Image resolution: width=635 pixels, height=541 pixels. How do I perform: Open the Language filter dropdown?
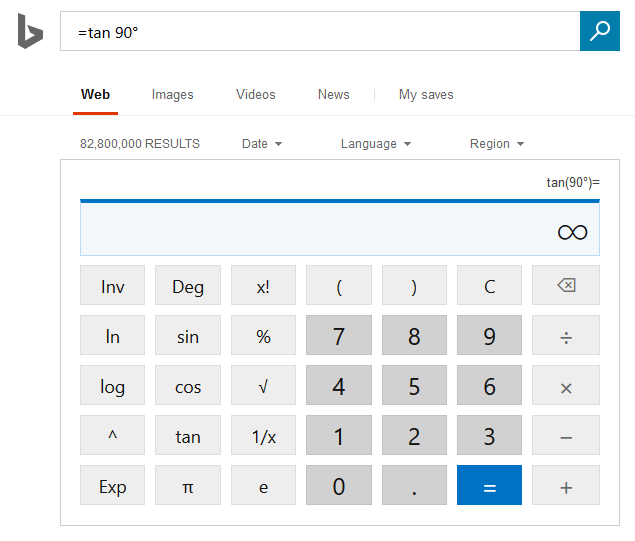[375, 144]
